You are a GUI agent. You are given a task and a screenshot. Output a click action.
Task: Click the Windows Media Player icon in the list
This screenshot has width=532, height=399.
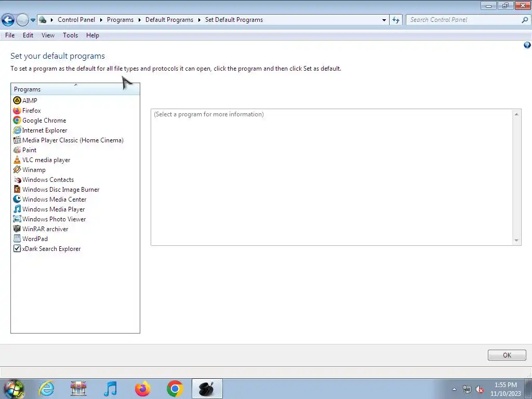coord(17,209)
